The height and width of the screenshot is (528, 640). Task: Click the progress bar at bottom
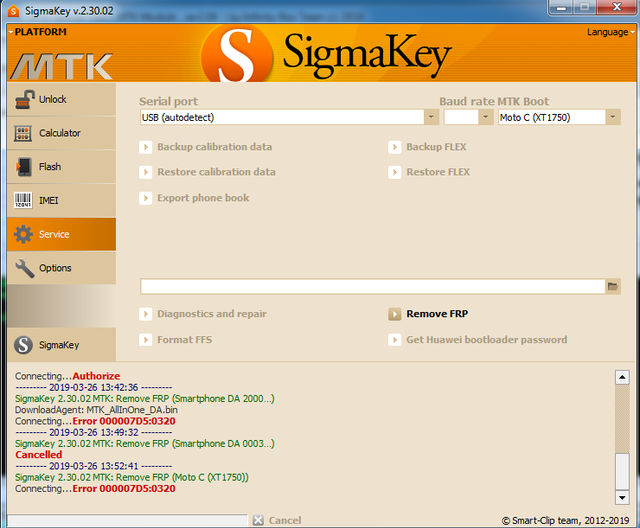[127, 520]
